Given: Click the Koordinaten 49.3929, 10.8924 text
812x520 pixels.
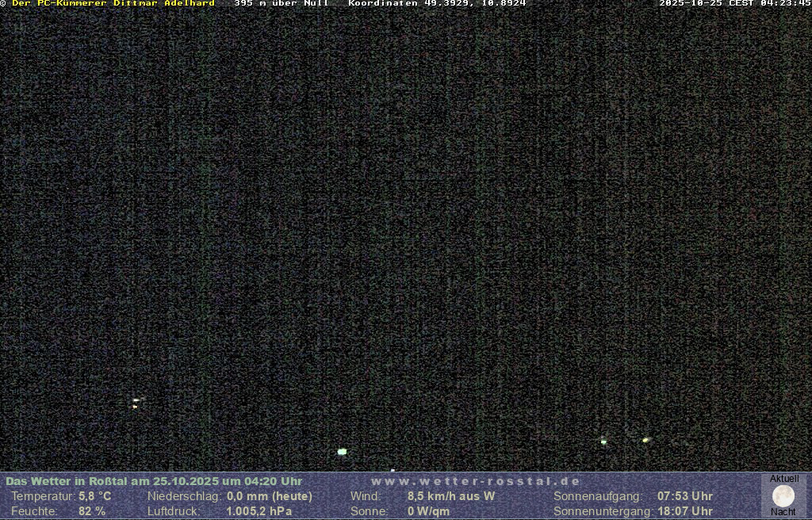Looking at the screenshot, I should [x=437, y=4].
